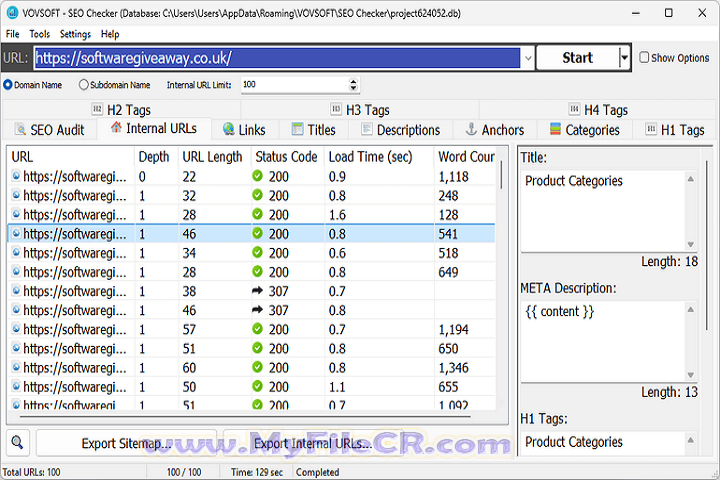This screenshot has height=480, width=720.
Task: Click page icon of selected row with 541 words
Action: pos(16,233)
